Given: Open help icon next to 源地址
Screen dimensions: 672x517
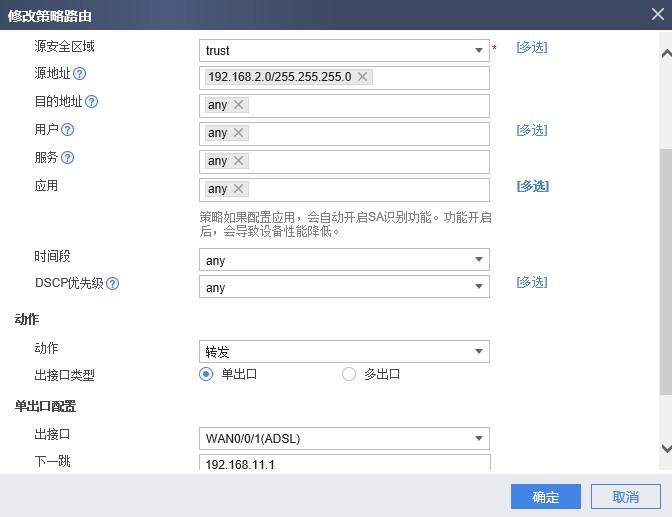Looking at the screenshot, I should pos(79,74).
